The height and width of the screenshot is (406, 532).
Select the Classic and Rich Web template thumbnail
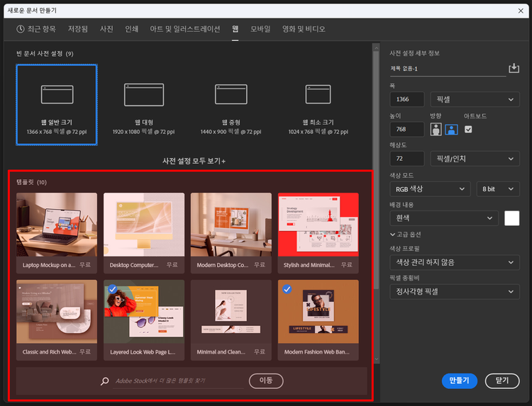(57, 312)
